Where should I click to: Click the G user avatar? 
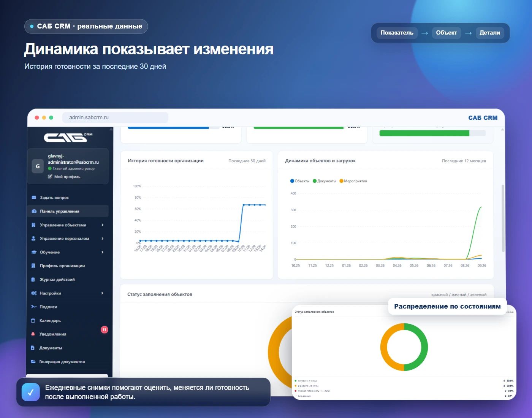coord(38,166)
